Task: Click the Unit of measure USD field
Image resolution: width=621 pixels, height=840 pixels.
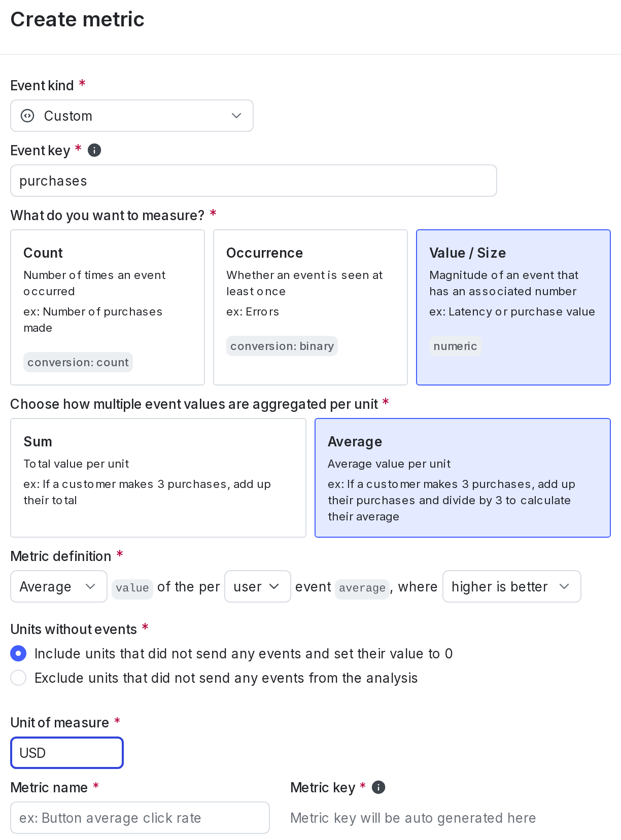Action: click(x=66, y=753)
